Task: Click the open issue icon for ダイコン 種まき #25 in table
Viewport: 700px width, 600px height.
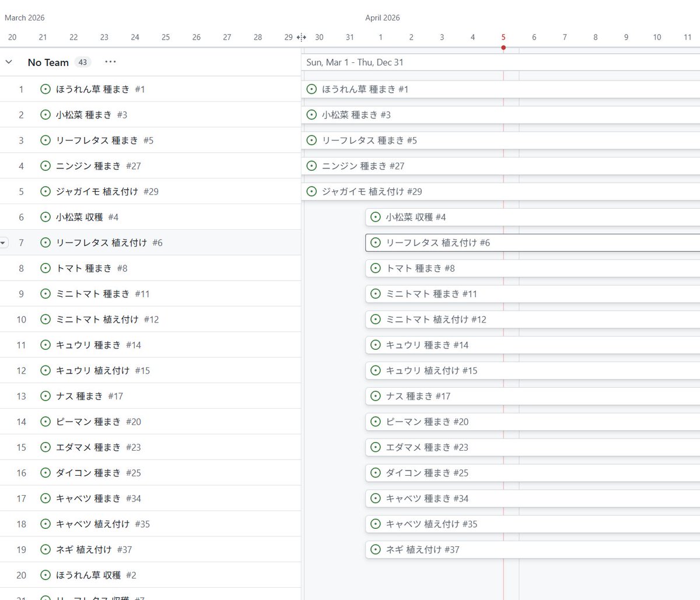Action: 45,473
